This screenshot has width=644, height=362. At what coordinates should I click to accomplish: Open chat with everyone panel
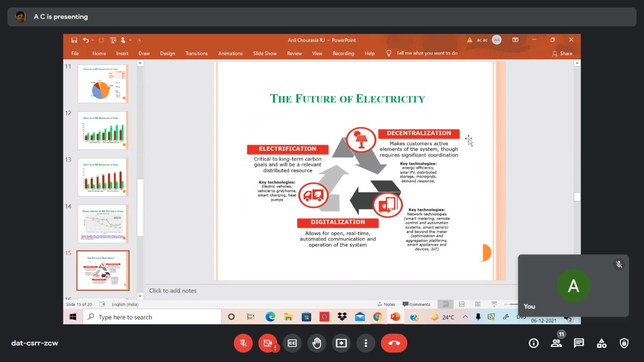point(579,343)
